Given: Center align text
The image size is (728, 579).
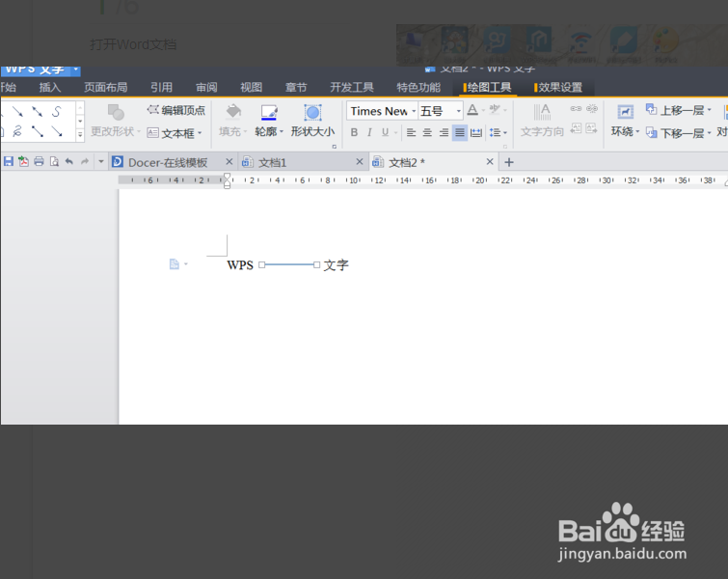Looking at the screenshot, I should coord(427,132).
